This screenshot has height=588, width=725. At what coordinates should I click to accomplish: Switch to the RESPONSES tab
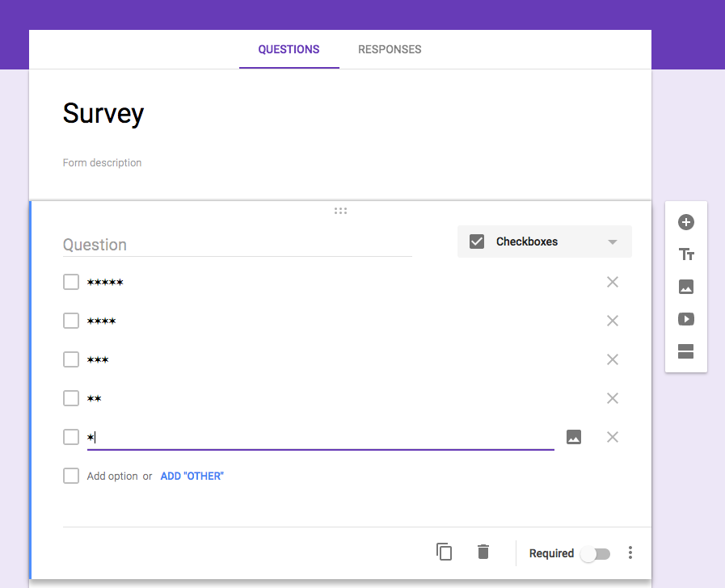pos(389,49)
